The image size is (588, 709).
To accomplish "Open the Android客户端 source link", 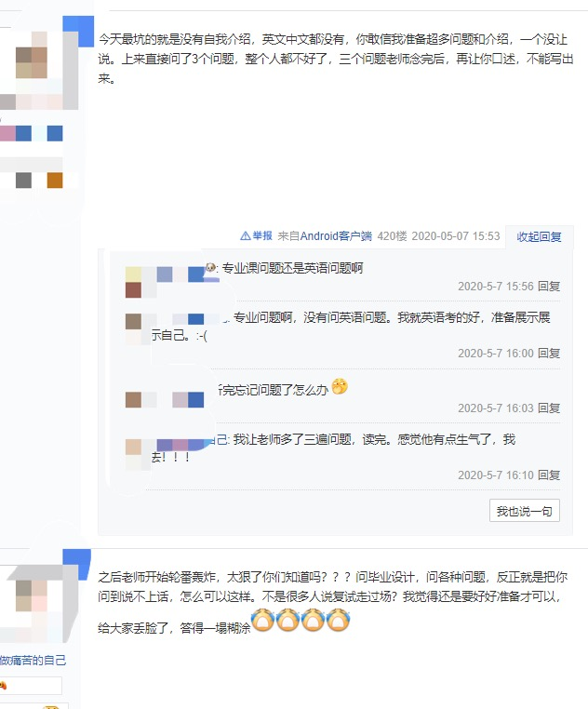I will point(336,236).
